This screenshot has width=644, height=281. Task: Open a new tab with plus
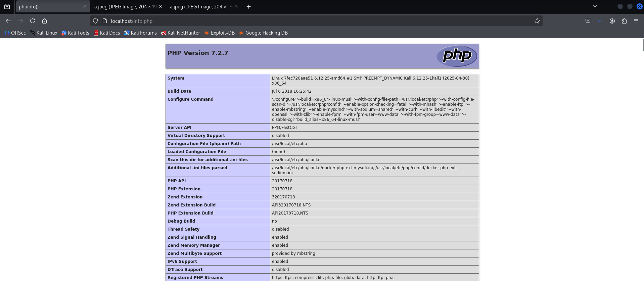[x=248, y=7]
